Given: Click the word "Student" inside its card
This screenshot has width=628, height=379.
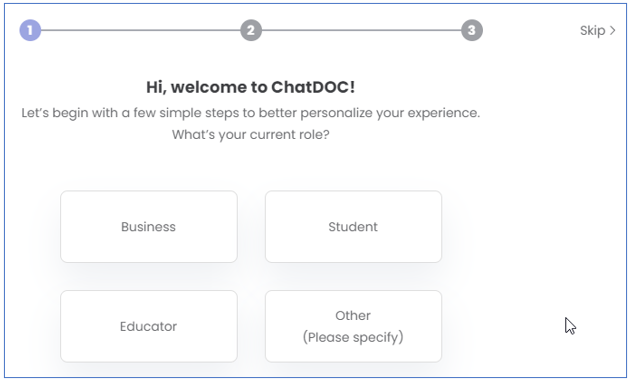Looking at the screenshot, I should tap(353, 227).
